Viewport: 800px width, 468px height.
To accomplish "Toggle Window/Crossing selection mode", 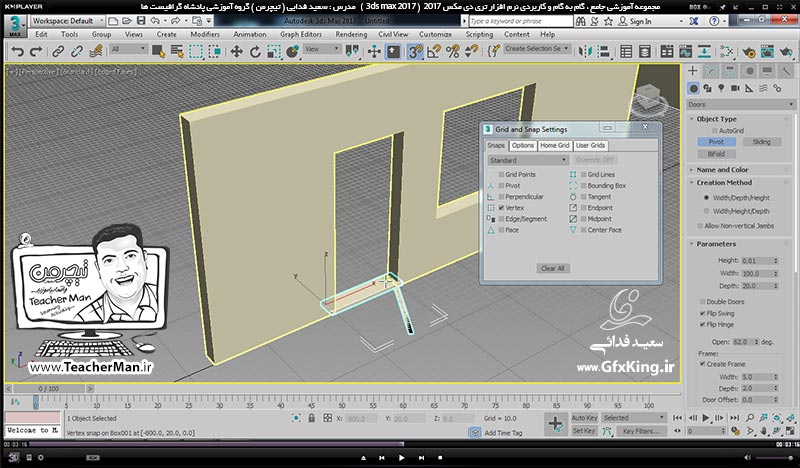I will [x=215, y=51].
